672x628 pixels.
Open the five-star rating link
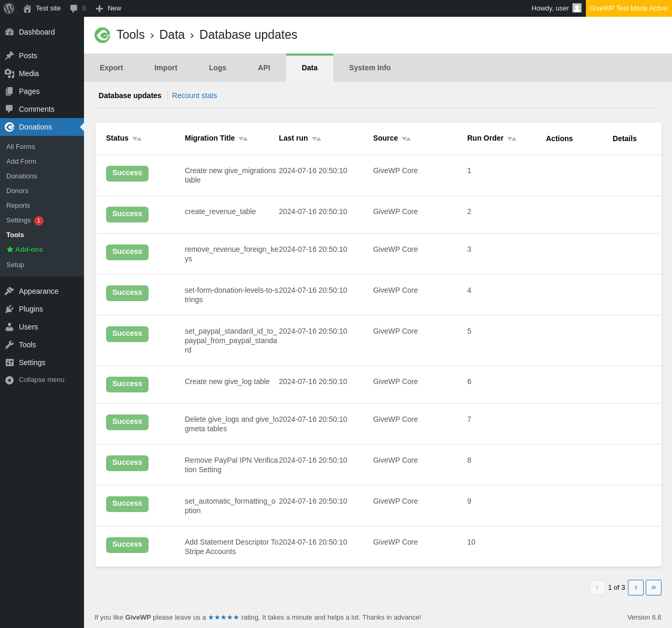(x=224, y=618)
